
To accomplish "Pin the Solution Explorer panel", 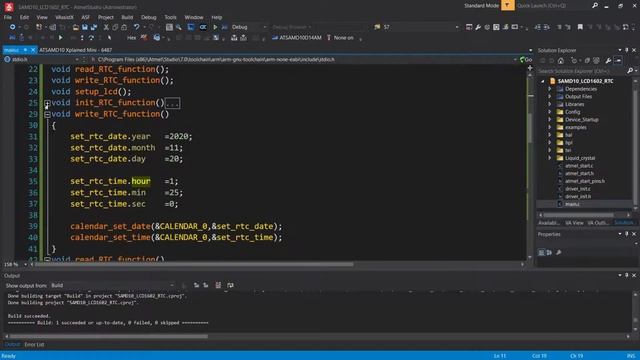I will click(x=627, y=50).
